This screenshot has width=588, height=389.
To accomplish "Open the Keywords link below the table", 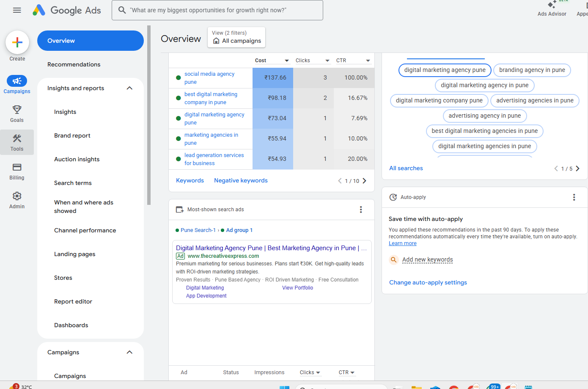I will point(190,180).
